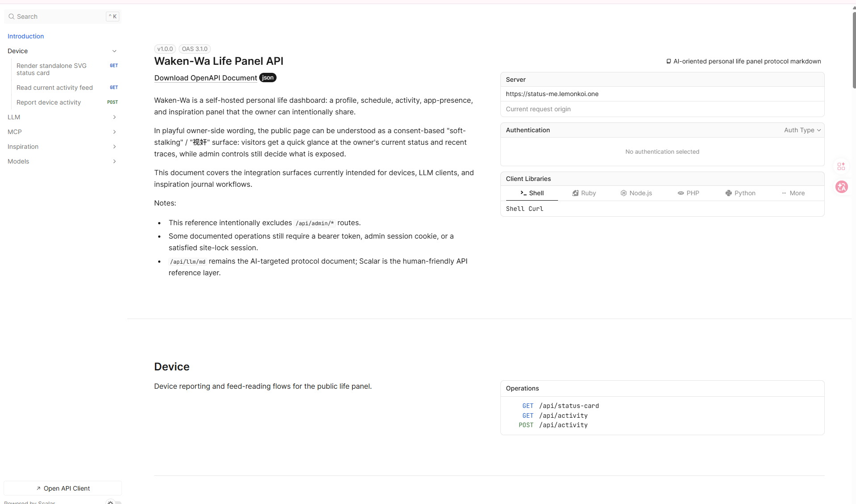
Task: Click the search magnifier icon
Action: pos(12,17)
